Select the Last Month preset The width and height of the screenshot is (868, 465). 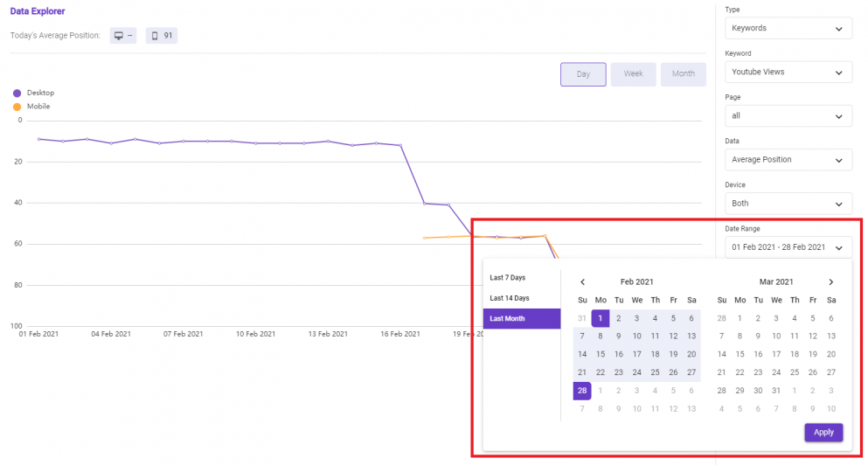(522, 318)
